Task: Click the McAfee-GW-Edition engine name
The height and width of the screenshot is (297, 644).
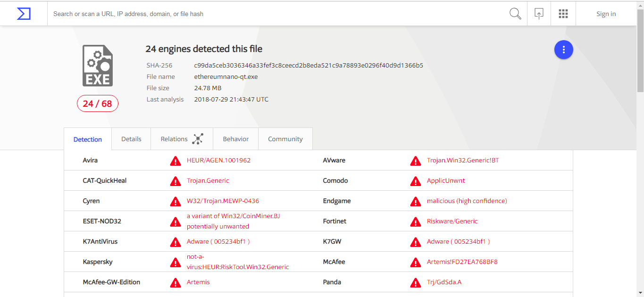Action: click(x=111, y=282)
